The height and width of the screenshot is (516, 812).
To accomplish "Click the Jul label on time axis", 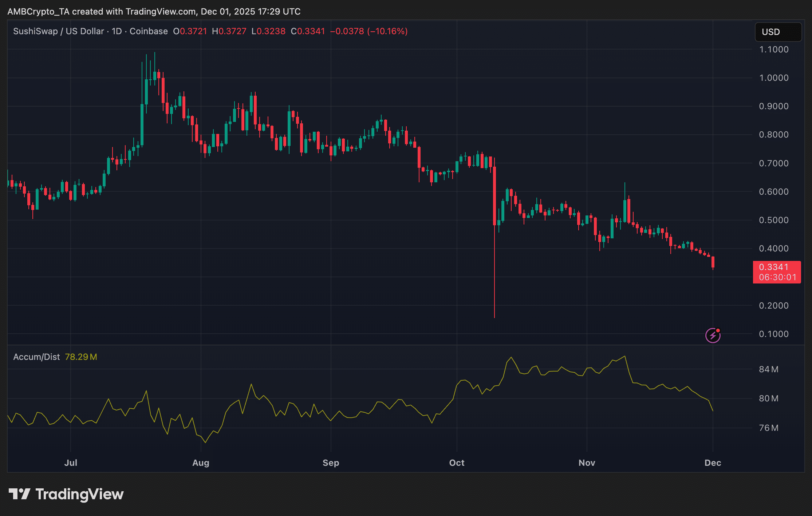I will [x=71, y=463].
